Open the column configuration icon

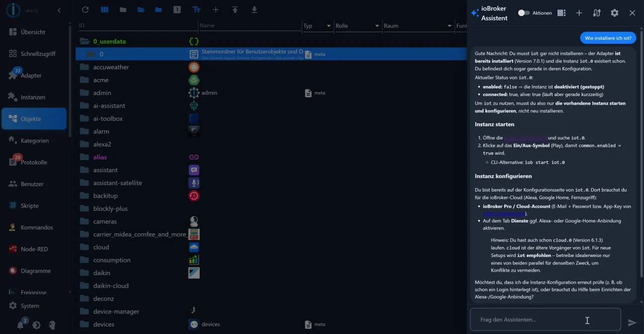click(105, 10)
